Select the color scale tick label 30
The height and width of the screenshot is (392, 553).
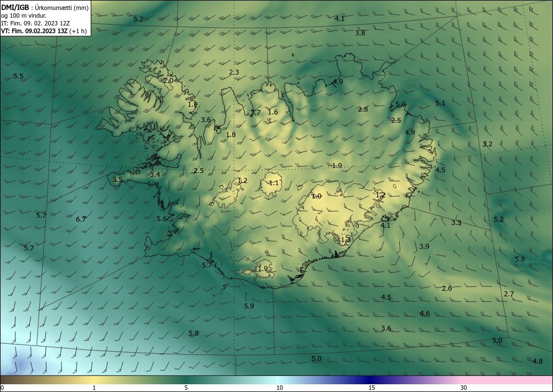tap(464, 388)
